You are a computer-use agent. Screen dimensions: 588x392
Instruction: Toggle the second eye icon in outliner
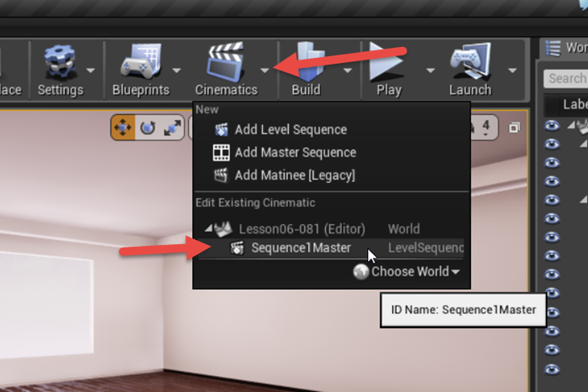(552, 144)
